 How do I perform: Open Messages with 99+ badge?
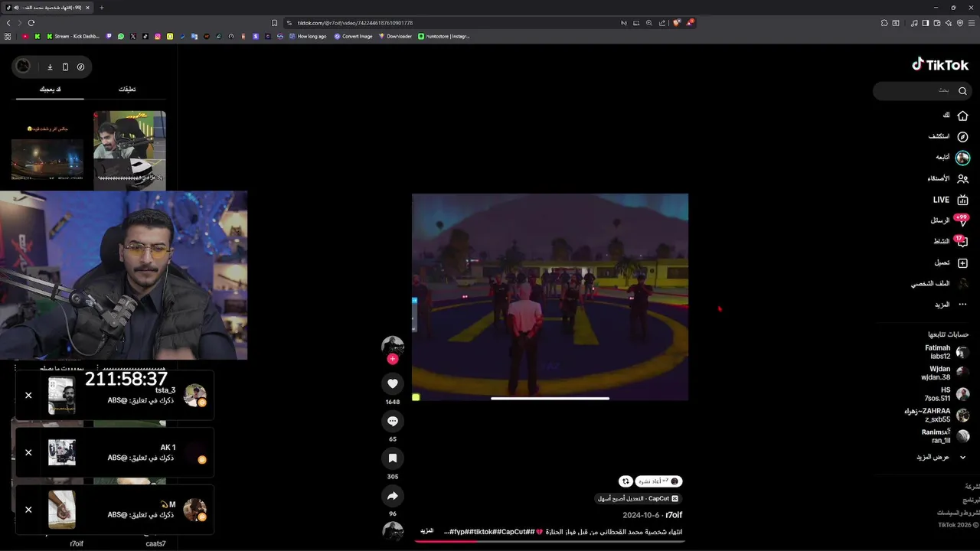962,220
